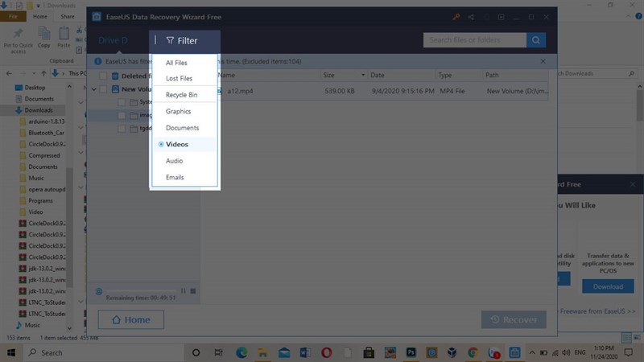Click the EaseUS app logo in title bar
The height and width of the screenshot is (362, 644).
(97, 17)
